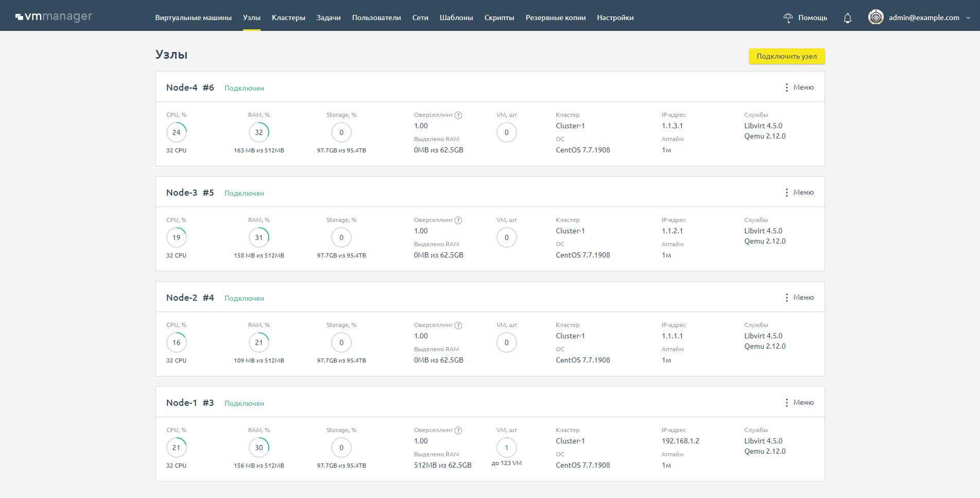980x498 pixels.
Task: Switch to the Кластеры tab
Action: (x=288, y=18)
